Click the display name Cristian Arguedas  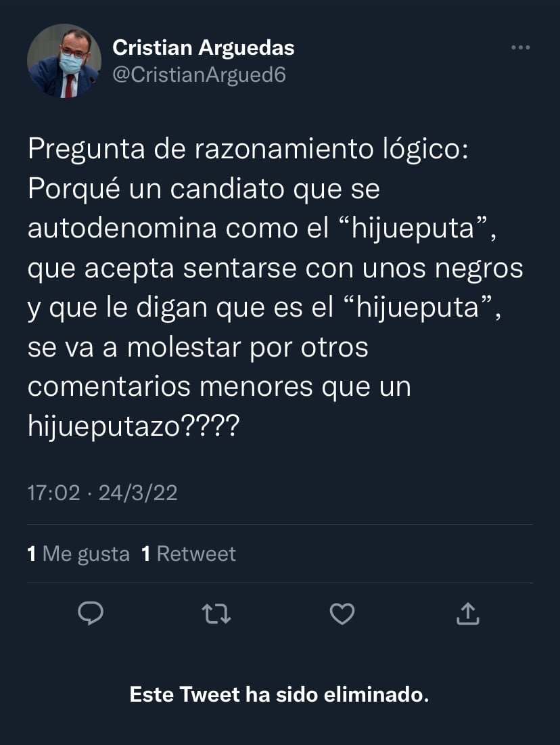point(203,48)
